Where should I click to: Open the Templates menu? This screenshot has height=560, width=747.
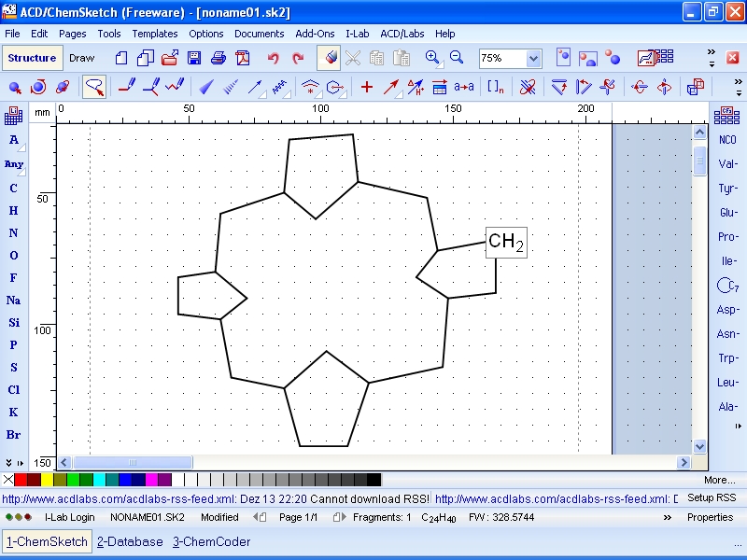pos(154,34)
